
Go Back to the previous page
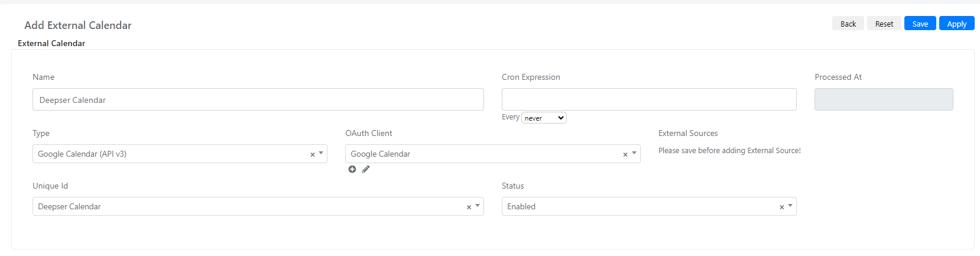[848, 23]
